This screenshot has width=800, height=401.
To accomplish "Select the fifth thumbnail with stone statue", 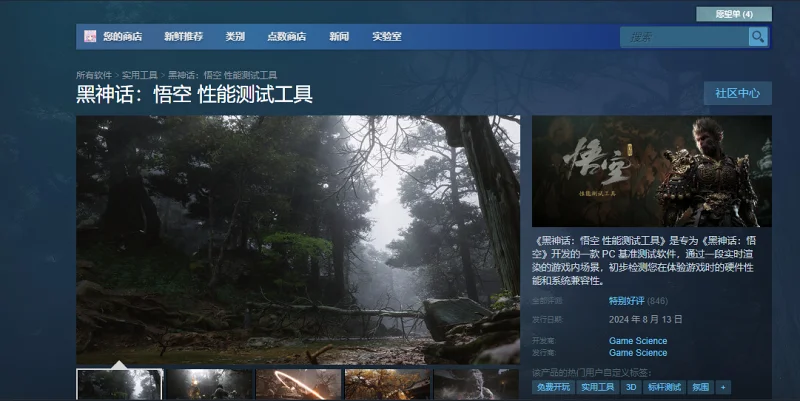I will (476, 385).
